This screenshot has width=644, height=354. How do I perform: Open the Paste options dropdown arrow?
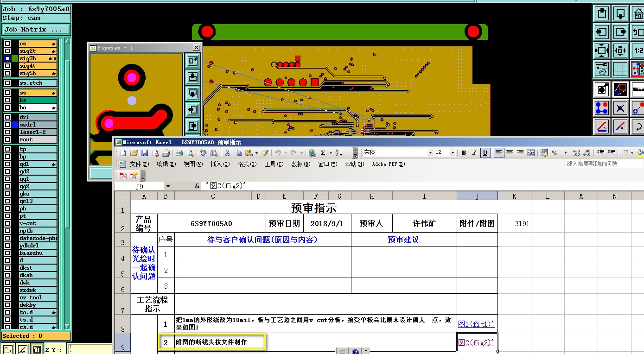pyautogui.click(x=256, y=153)
